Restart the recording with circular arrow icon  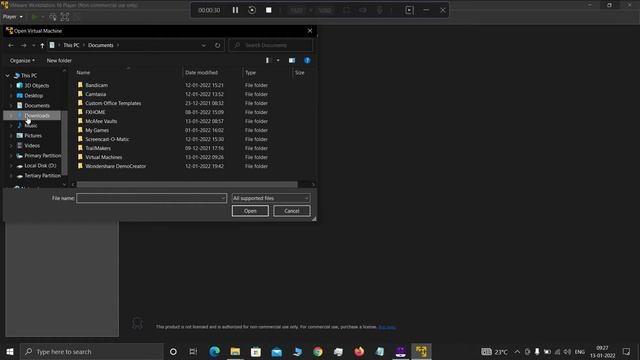point(252,10)
